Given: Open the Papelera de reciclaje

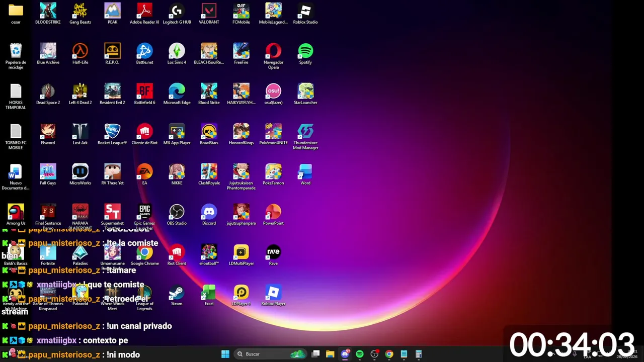Looking at the screenshot, I should 16,56.
